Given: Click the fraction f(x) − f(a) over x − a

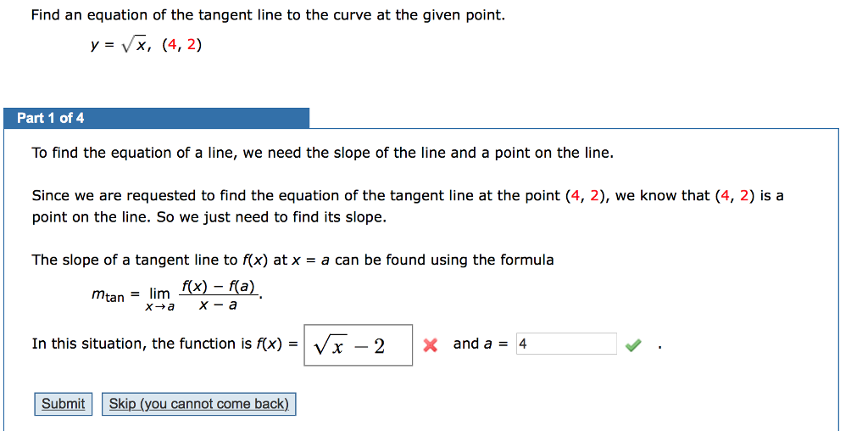Looking at the screenshot, I should pos(218,294).
